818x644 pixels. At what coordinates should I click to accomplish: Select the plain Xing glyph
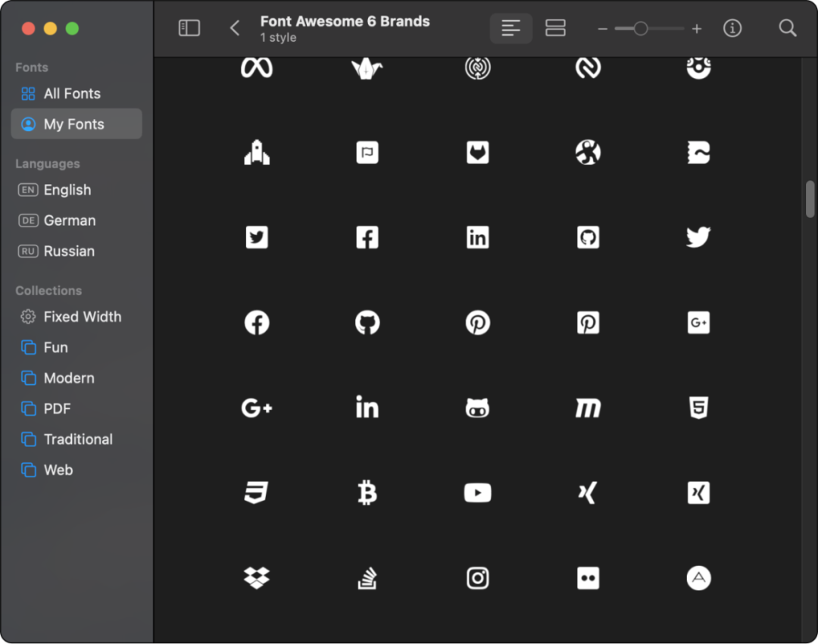(x=588, y=492)
